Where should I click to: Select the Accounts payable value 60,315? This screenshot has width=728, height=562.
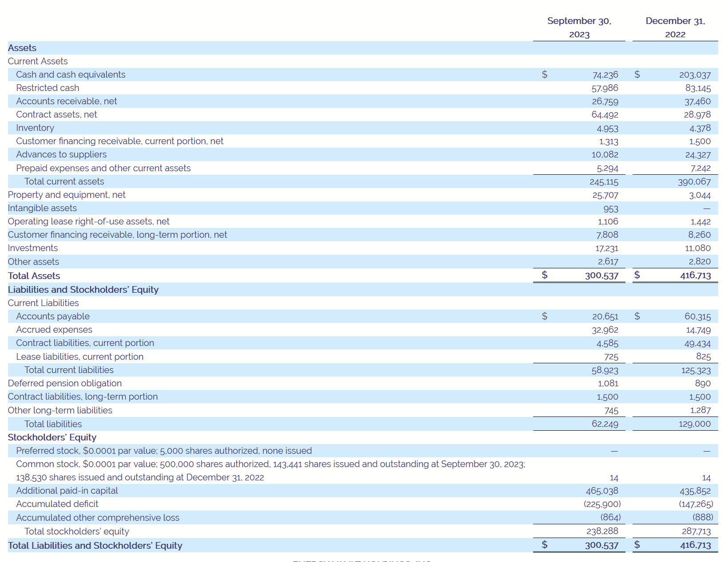pos(697,317)
